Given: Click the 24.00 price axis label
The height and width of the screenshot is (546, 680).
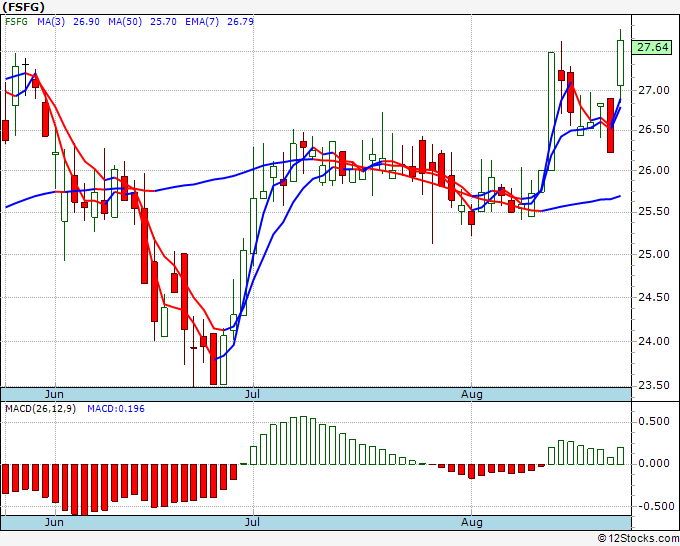Looking at the screenshot, I should [x=654, y=341].
